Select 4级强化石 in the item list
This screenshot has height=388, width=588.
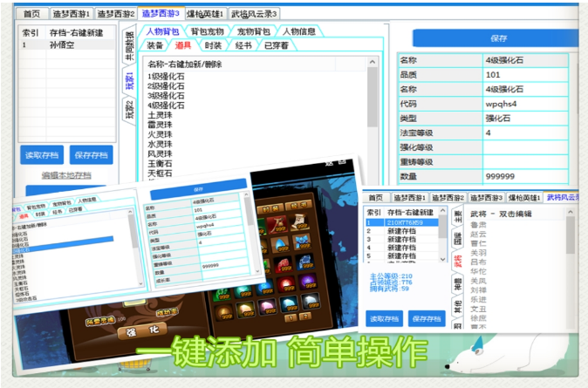[x=166, y=106]
